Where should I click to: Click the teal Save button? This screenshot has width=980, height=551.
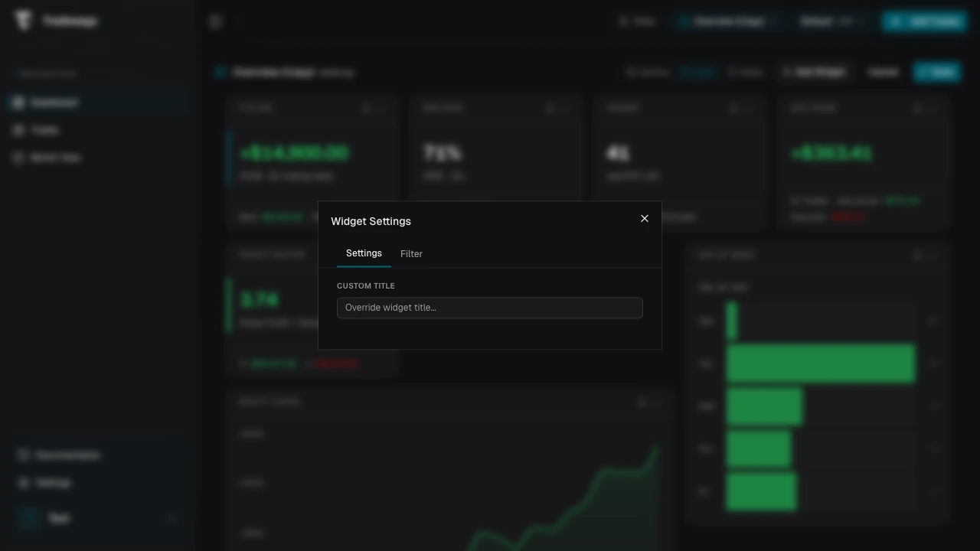[936, 72]
